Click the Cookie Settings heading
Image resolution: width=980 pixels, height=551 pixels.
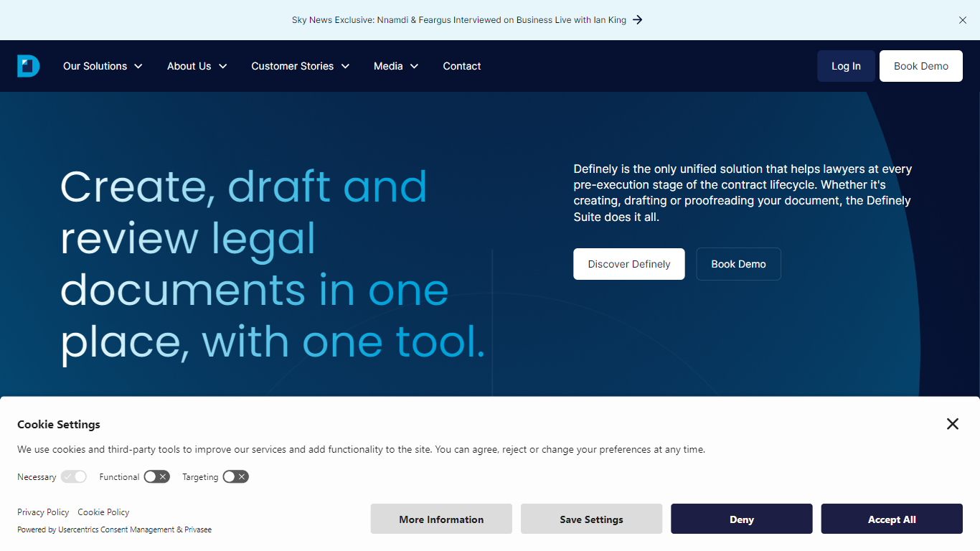[59, 425]
